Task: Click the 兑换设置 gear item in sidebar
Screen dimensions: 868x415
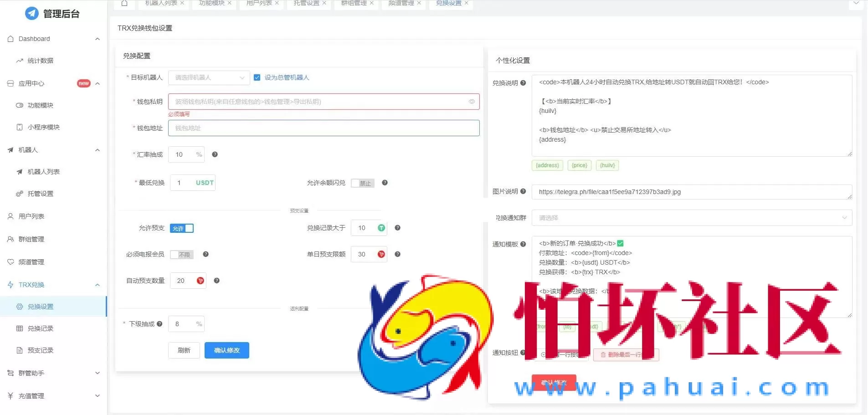Action: point(41,306)
